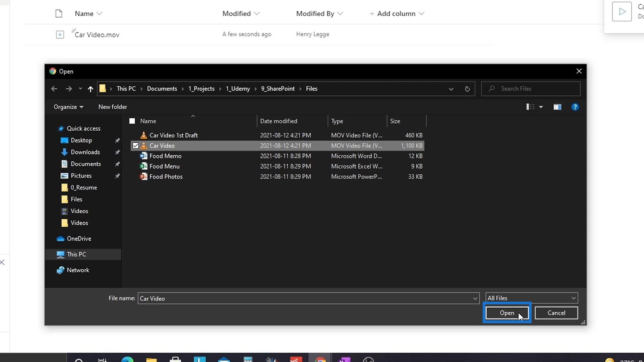This screenshot has height=362, width=644.
Task: Click the OneDrive cloud icon
Action: tap(61, 239)
